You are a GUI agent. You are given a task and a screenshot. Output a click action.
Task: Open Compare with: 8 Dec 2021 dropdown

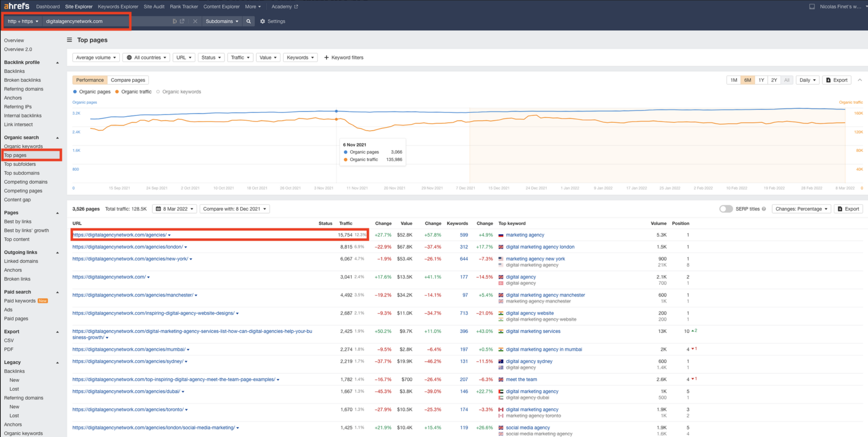(x=234, y=209)
